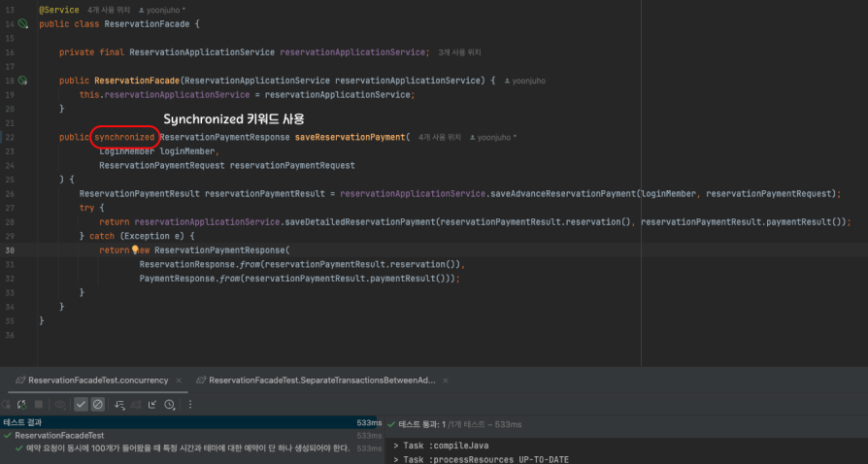Toggle the Show Passed tests checkmark
Screen dimensions: 868x464
point(81,405)
